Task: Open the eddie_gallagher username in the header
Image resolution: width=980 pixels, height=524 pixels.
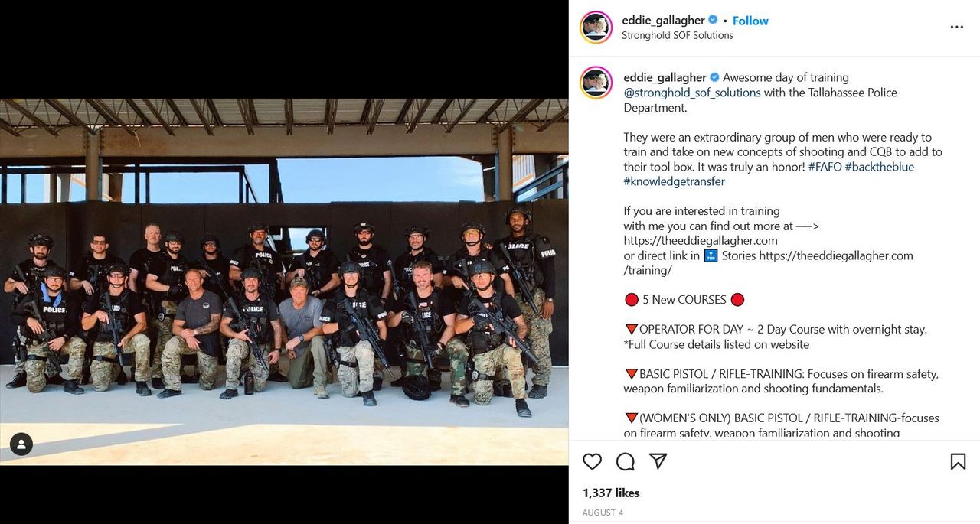Action: 663,21
